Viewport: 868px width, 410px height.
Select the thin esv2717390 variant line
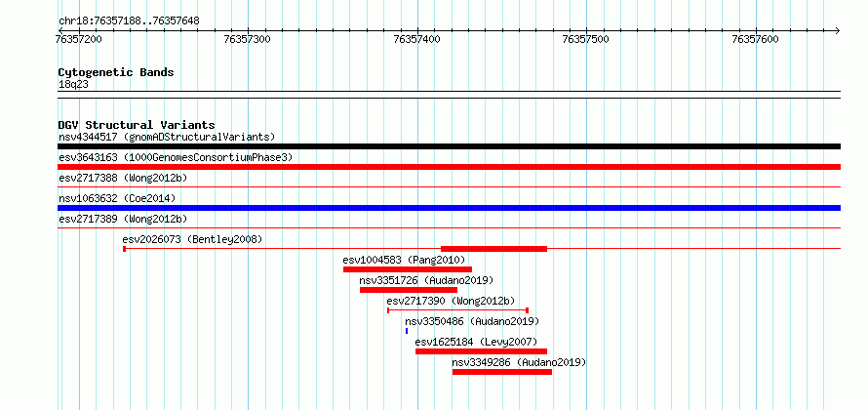(457, 310)
